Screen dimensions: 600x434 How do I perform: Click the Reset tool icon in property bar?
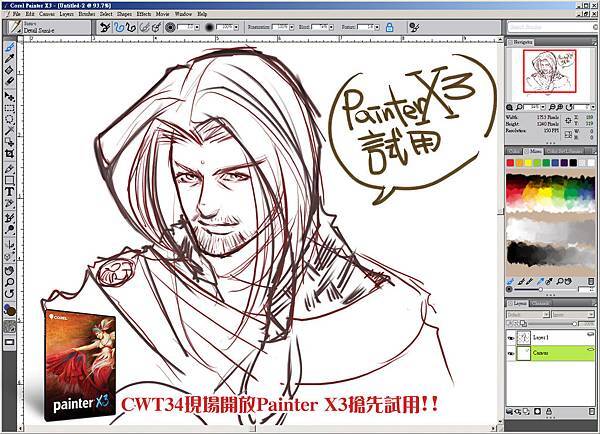click(105, 28)
